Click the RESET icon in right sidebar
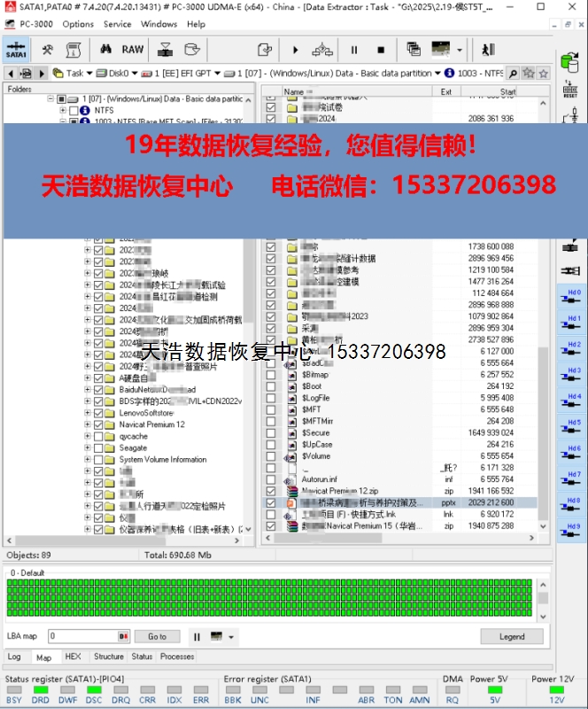The image size is (588, 709). click(x=570, y=88)
